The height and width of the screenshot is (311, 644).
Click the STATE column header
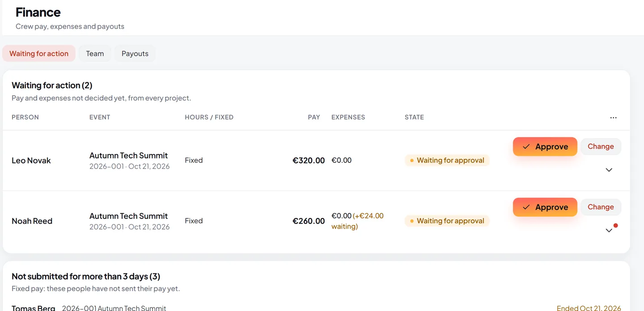[x=414, y=117]
